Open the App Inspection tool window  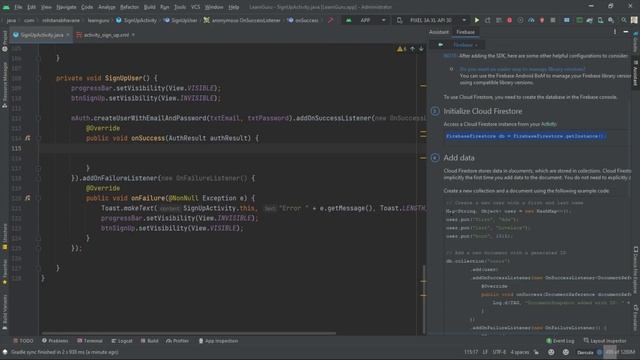coord(218,341)
